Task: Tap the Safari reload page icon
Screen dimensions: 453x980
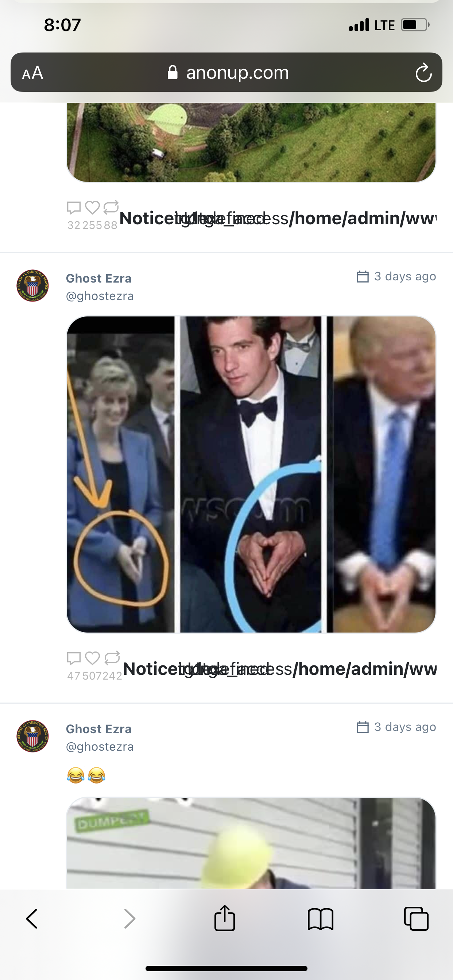Action: (x=423, y=72)
